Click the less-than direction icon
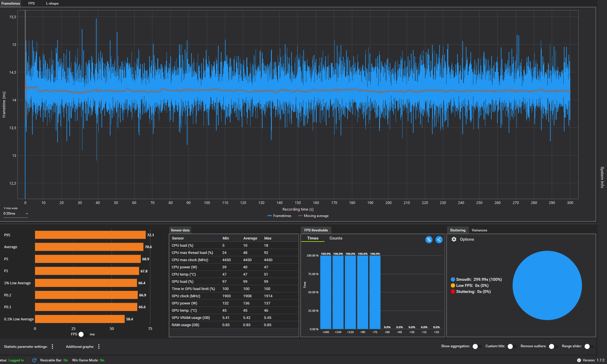Screen dimensions: 607x364 (x=439, y=239)
